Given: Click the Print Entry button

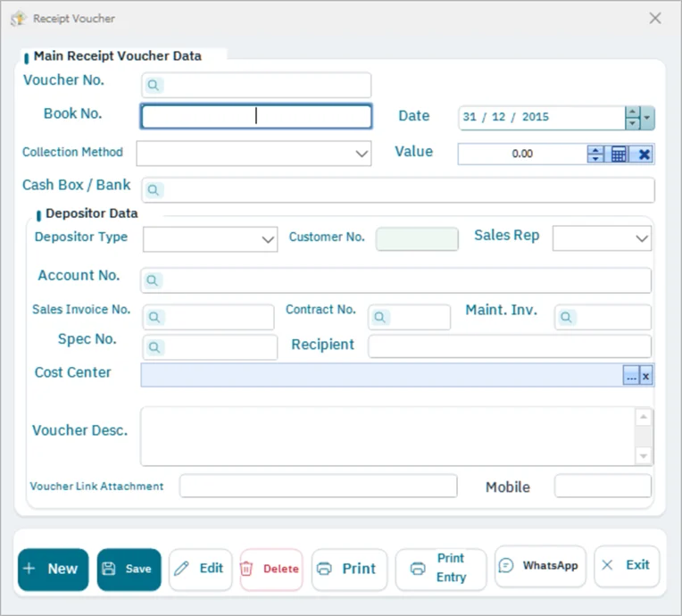Looking at the screenshot, I should (x=441, y=569).
